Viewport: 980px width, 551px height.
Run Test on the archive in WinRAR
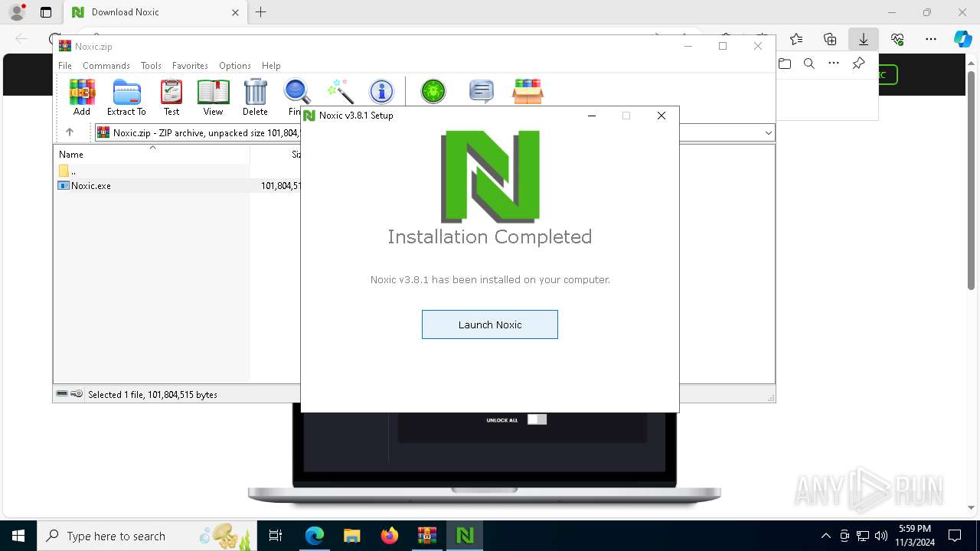coord(171,97)
